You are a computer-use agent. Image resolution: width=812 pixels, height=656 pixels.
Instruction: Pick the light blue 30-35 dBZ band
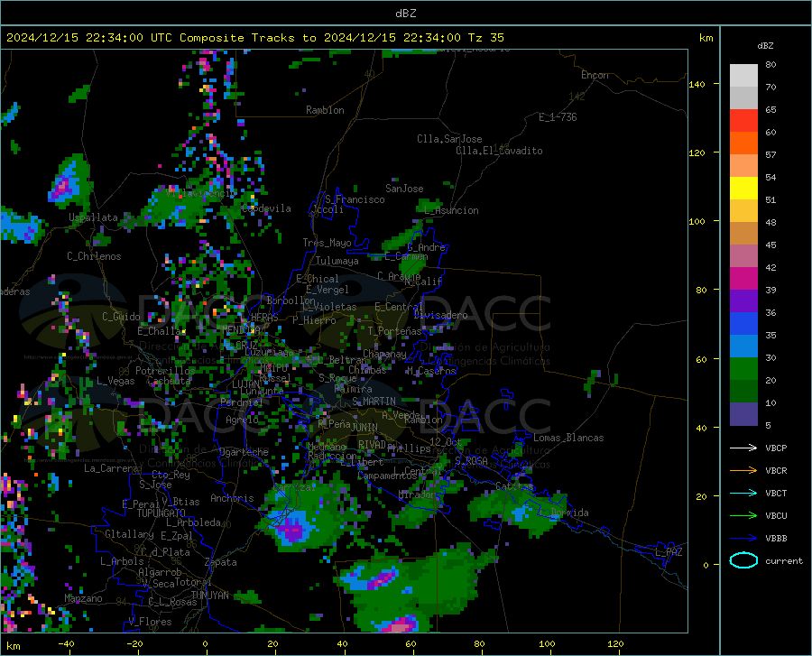coord(743,346)
